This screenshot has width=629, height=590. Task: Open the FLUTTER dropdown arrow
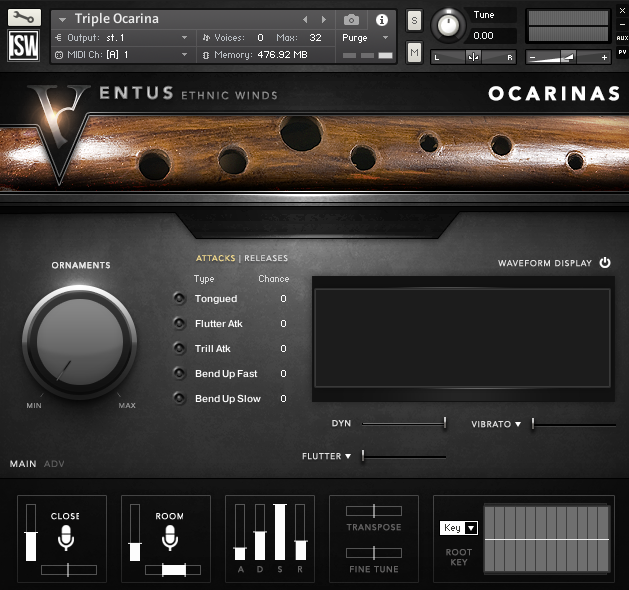click(x=348, y=456)
